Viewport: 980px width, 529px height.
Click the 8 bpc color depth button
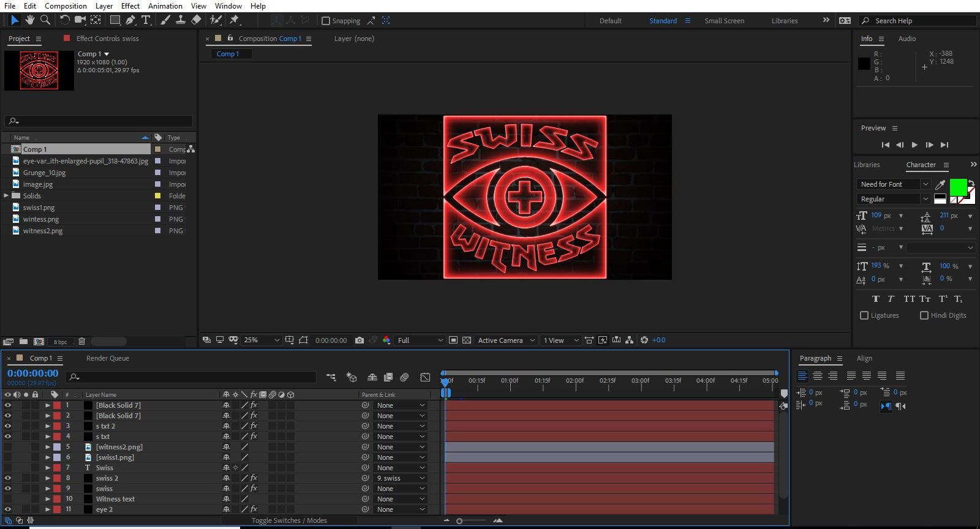[60, 342]
